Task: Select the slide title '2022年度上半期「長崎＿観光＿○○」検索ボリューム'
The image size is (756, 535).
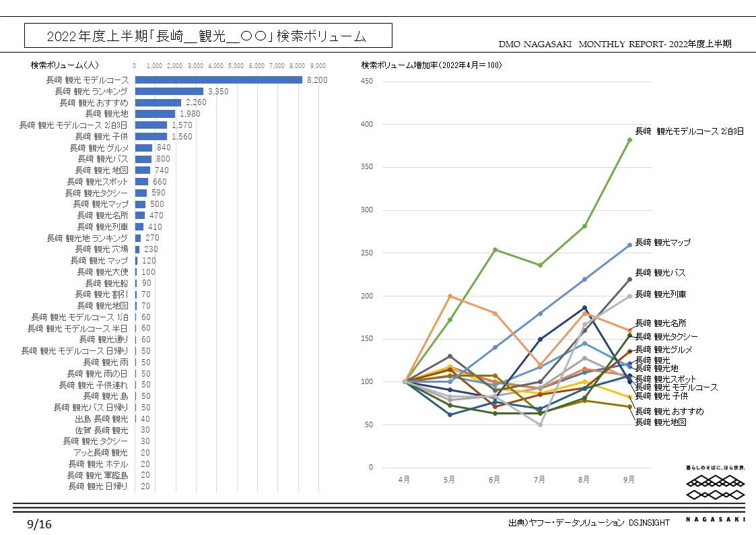Action: [207, 36]
